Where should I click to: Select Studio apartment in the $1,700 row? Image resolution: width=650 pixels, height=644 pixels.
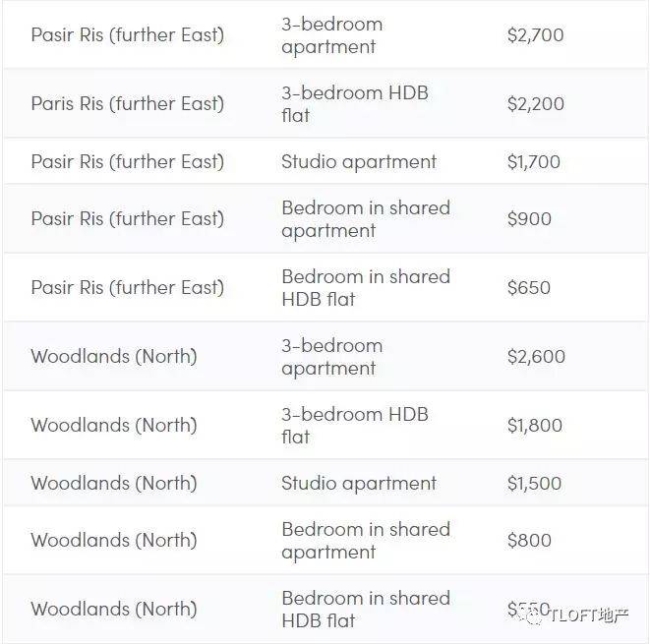click(358, 162)
